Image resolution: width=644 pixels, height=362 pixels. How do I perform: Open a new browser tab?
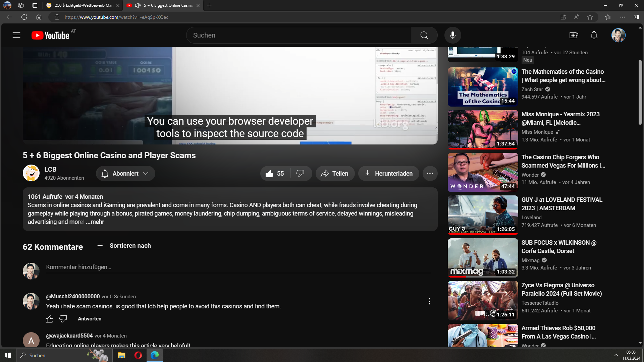(x=209, y=5)
